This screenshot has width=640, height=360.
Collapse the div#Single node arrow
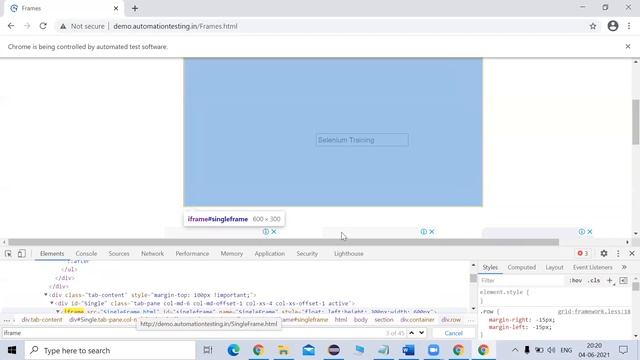tap(52, 303)
